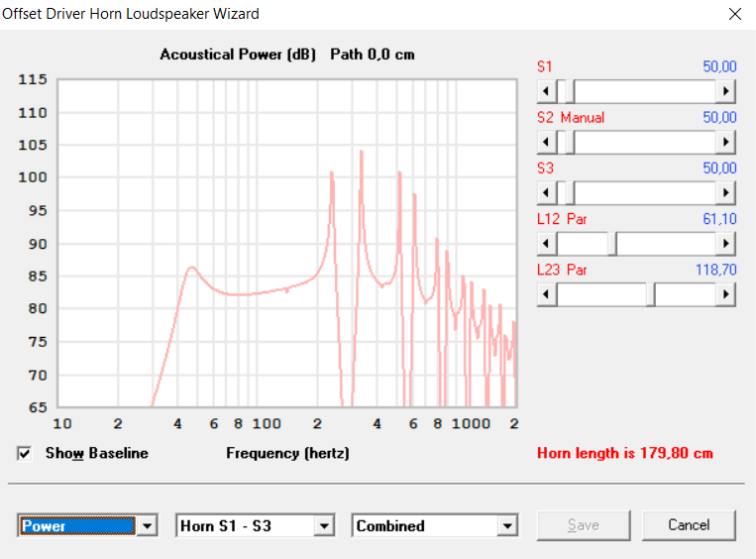This screenshot has width=756, height=559.
Task: Click the L23 Par label
Action: tap(562, 270)
